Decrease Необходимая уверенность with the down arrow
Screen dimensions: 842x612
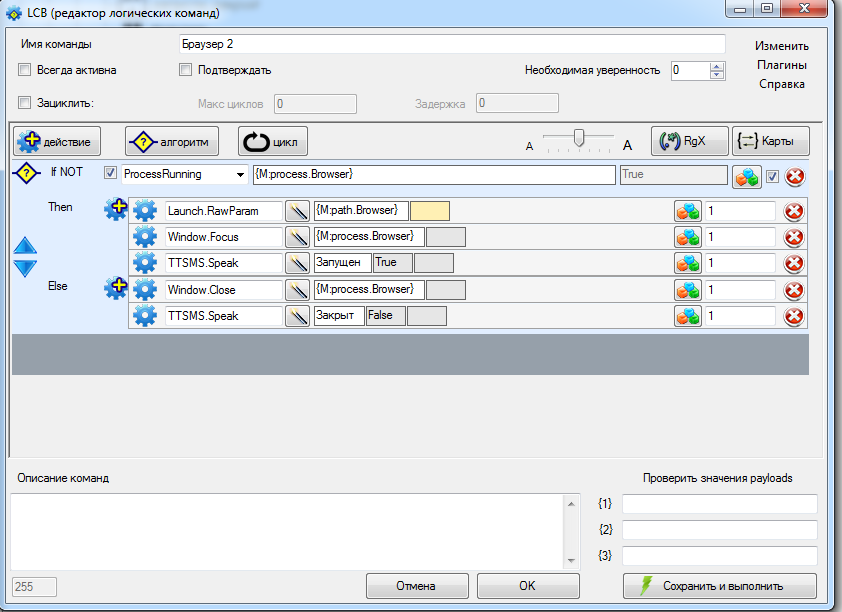pyautogui.click(x=717, y=75)
